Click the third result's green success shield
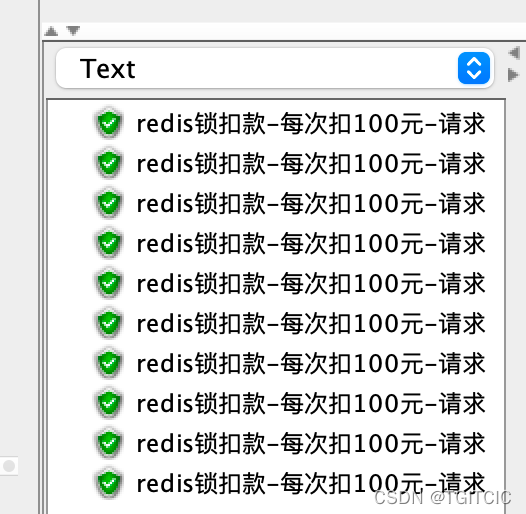 (109, 203)
